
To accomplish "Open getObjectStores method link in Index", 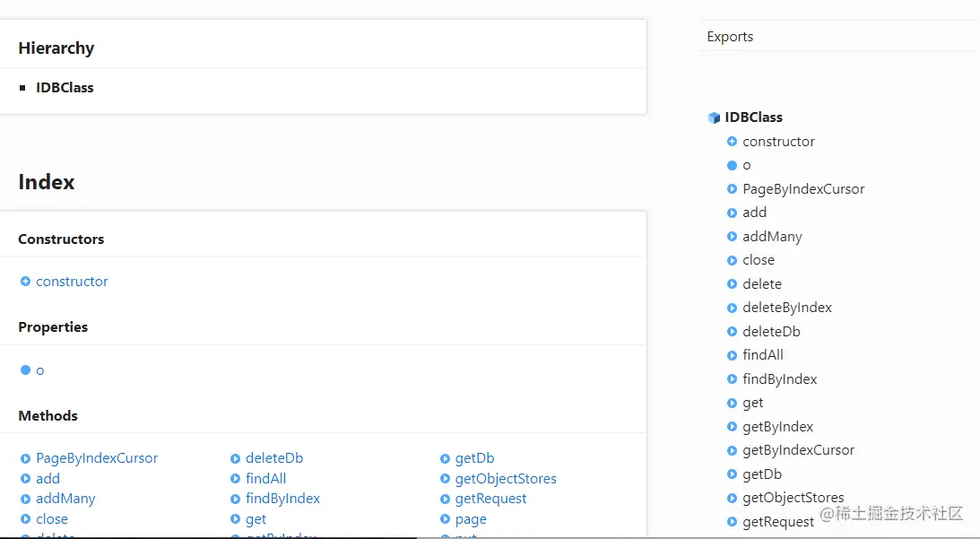I will (x=506, y=478).
